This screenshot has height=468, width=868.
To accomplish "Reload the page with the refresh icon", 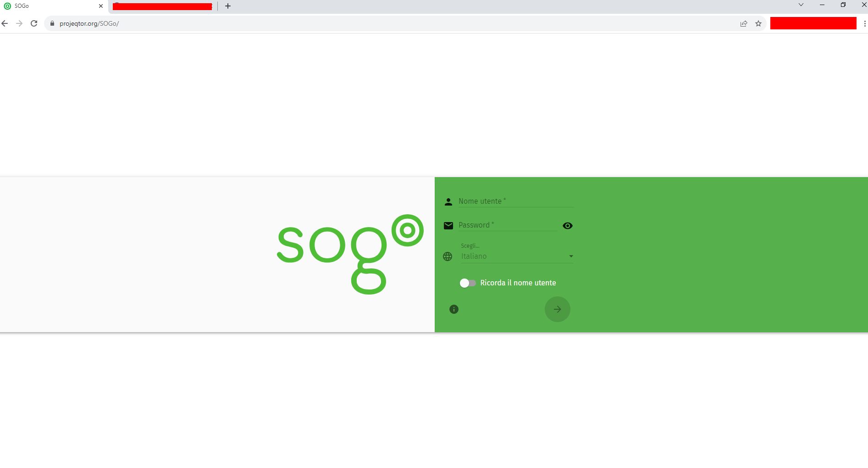I will click(x=34, y=23).
